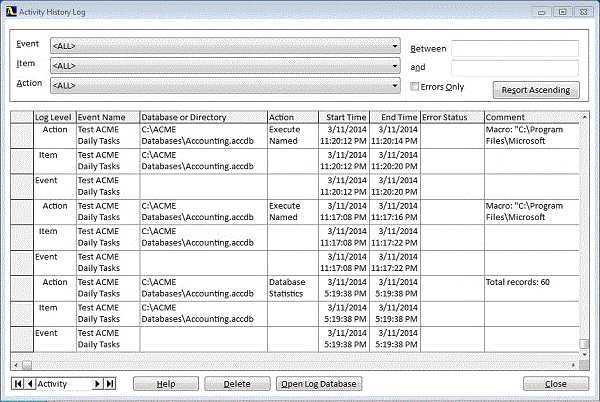The width and height of the screenshot is (600, 402).
Task: Go to previous record navigation arrow
Action: [30, 384]
